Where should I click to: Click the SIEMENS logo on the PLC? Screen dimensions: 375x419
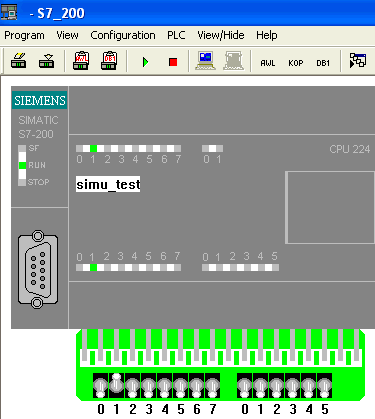point(40,100)
